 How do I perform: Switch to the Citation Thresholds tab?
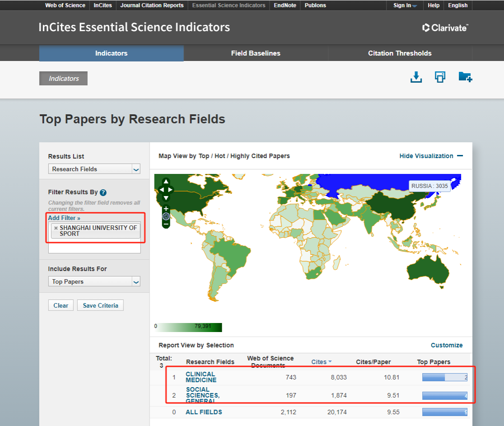[400, 53]
